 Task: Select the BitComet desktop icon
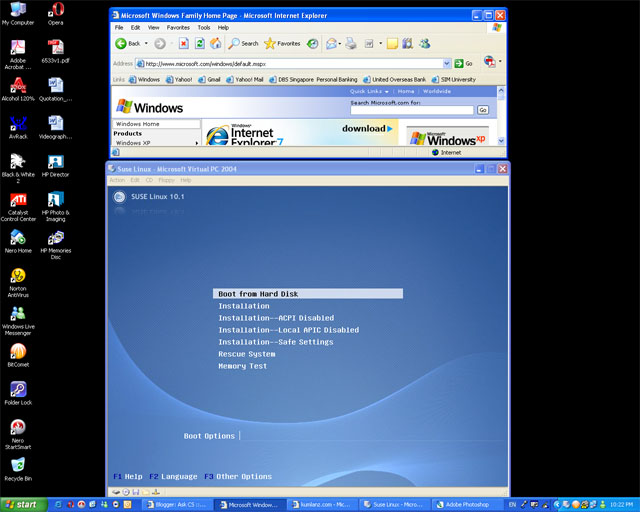[x=18, y=355]
